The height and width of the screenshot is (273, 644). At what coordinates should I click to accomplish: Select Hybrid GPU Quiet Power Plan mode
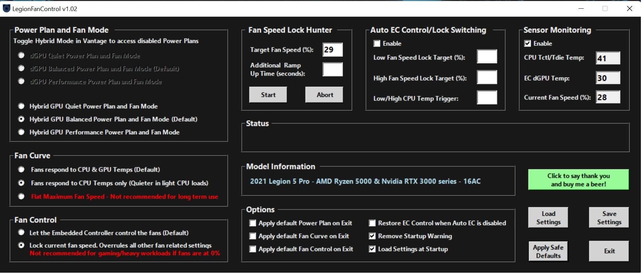pyautogui.click(x=21, y=106)
